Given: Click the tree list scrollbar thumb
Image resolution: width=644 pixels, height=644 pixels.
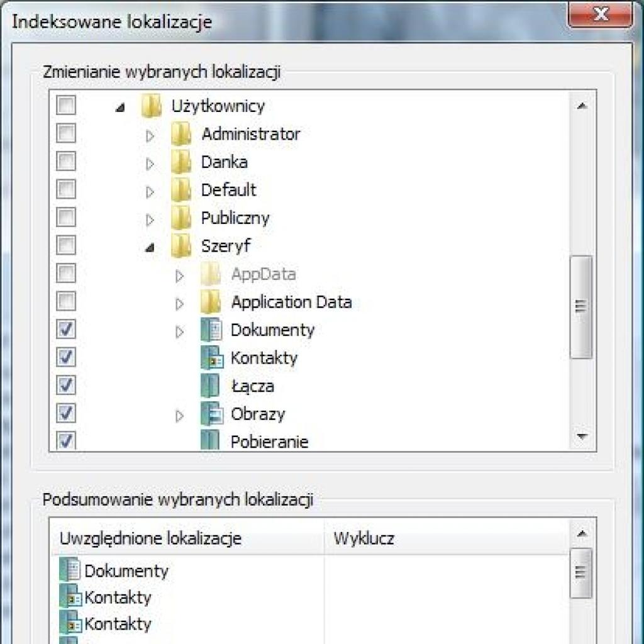Looking at the screenshot, I should pos(581,306).
